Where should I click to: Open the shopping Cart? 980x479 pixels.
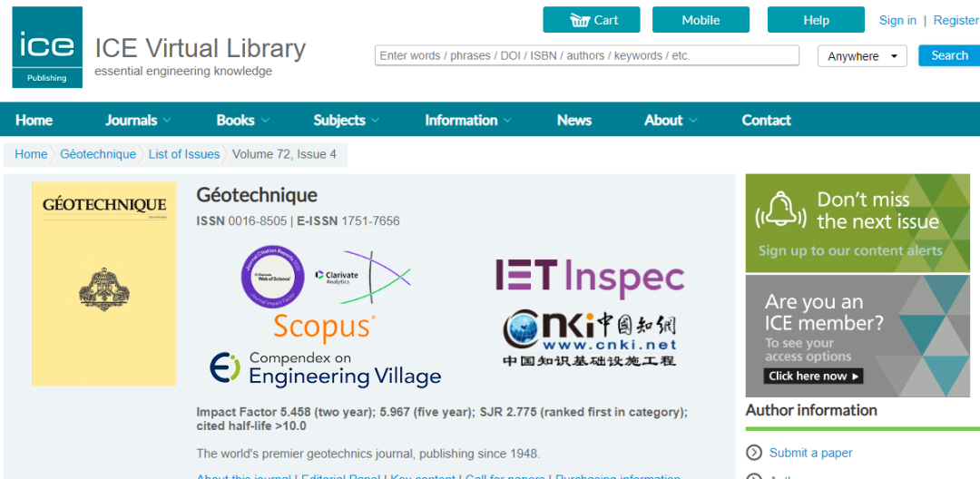(592, 20)
